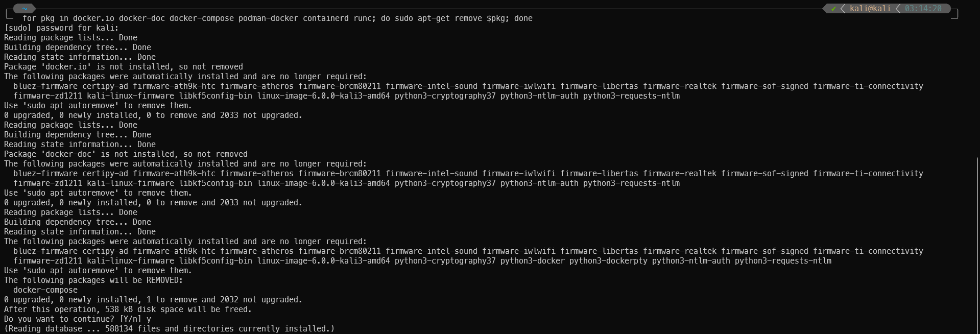Image resolution: width=980 pixels, height=334 pixels.
Task: Click the "Package 'docker-doc' is not installed" line
Action: pos(126,154)
